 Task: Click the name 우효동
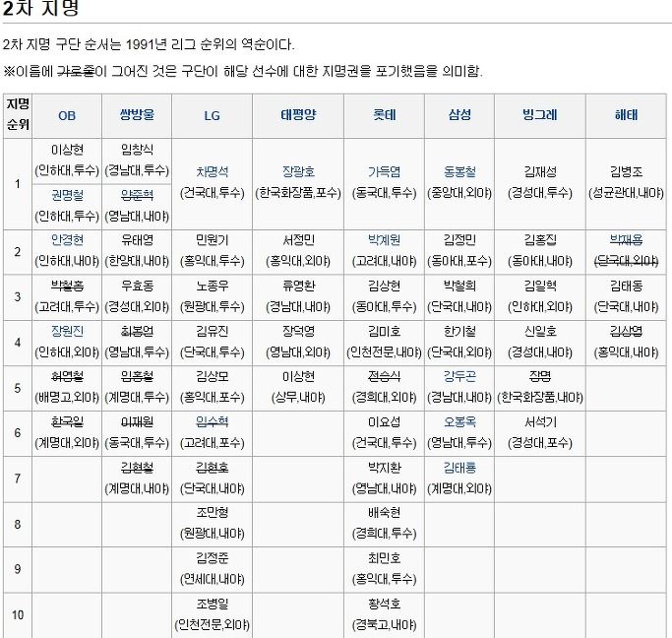point(137,286)
